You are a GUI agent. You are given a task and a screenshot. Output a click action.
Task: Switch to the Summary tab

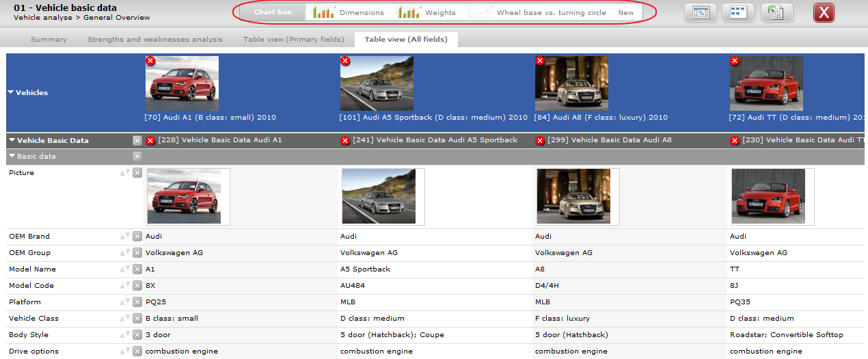point(49,40)
